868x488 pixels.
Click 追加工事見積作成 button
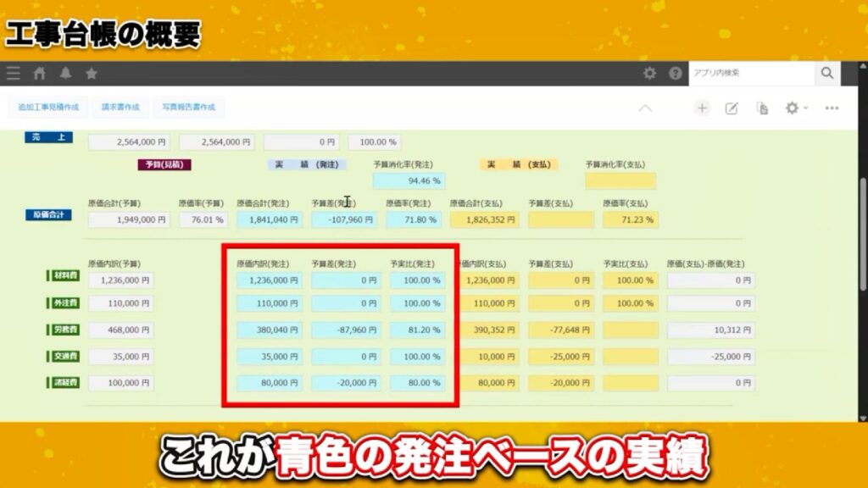pyautogui.click(x=48, y=107)
